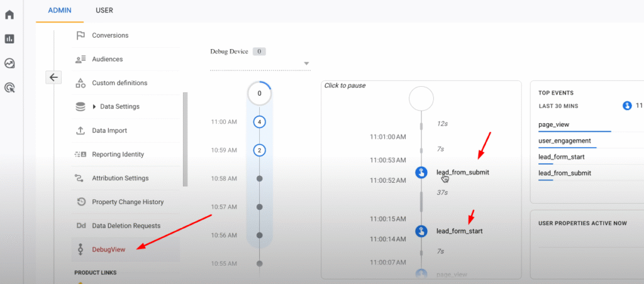
Task: Select the 11:00 AM bubble with 4 events
Action: 259,122
